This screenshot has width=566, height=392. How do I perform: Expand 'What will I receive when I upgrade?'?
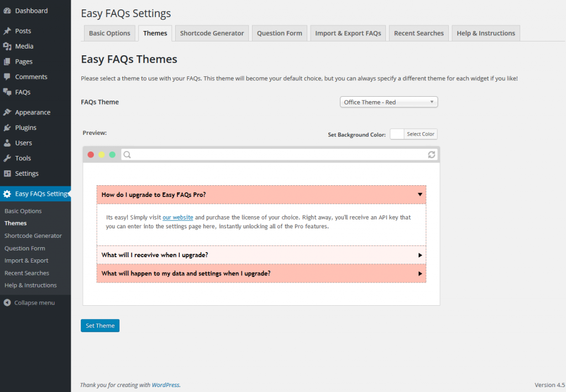(420, 255)
